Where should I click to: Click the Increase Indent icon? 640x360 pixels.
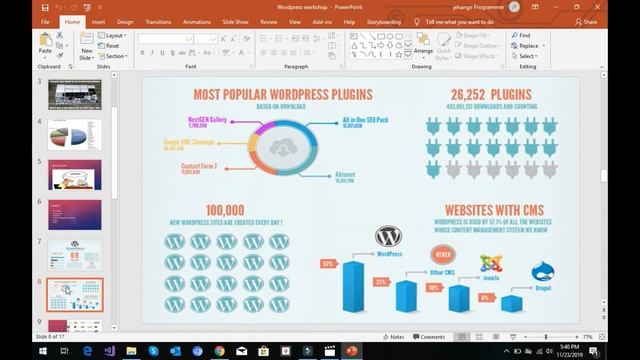[x=306, y=39]
